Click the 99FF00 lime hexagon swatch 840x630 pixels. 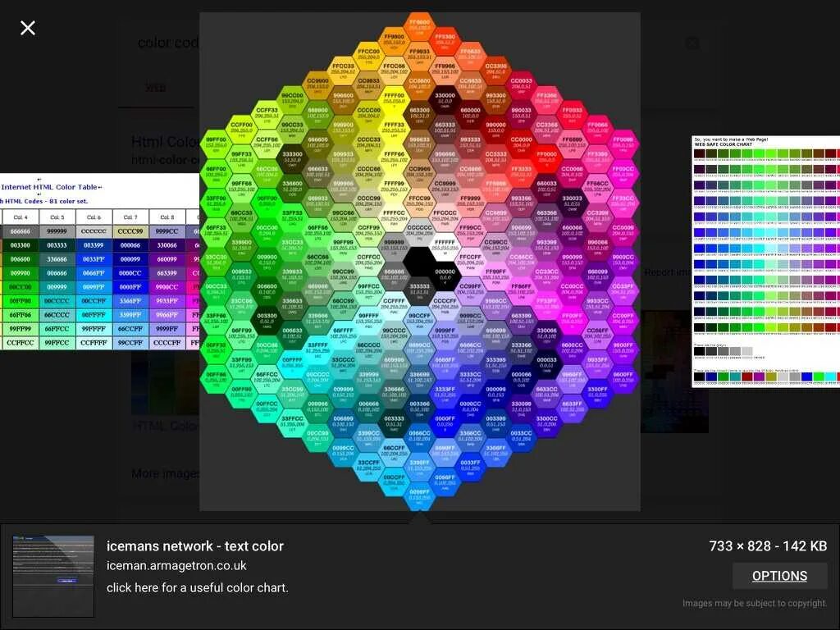[216, 144]
